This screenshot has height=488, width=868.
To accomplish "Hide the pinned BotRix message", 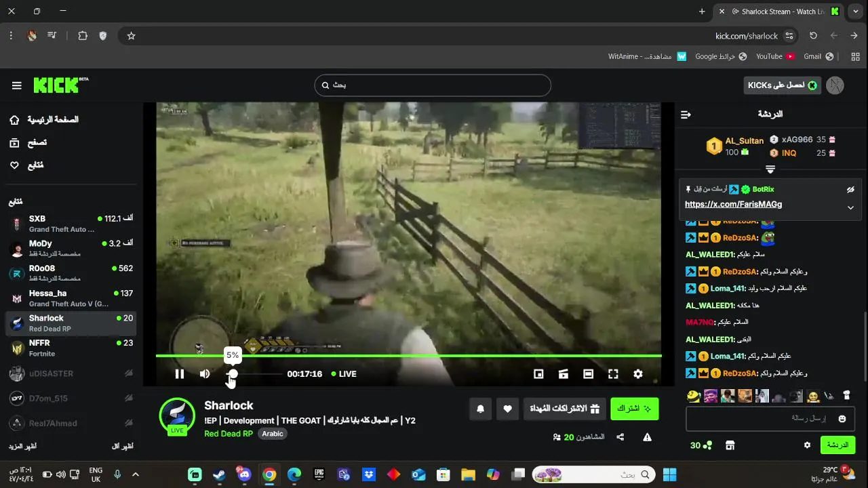I will [850, 190].
